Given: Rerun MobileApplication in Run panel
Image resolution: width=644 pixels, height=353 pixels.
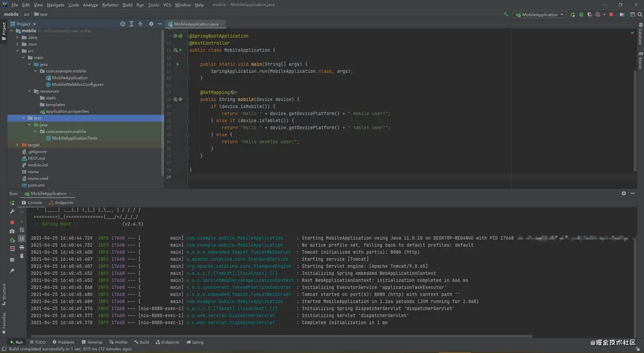Looking at the screenshot, I should click(12, 203).
